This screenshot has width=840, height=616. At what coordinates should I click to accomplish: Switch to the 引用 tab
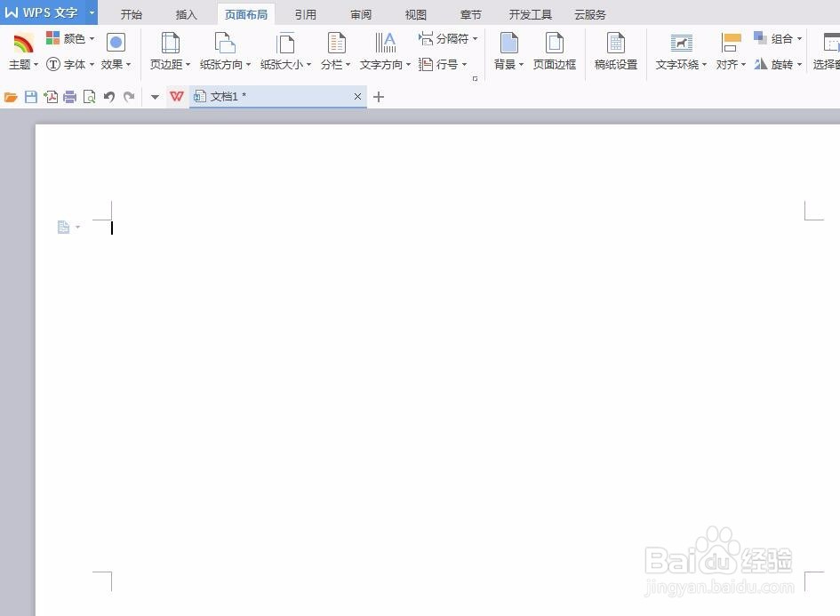(x=306, y=14)
